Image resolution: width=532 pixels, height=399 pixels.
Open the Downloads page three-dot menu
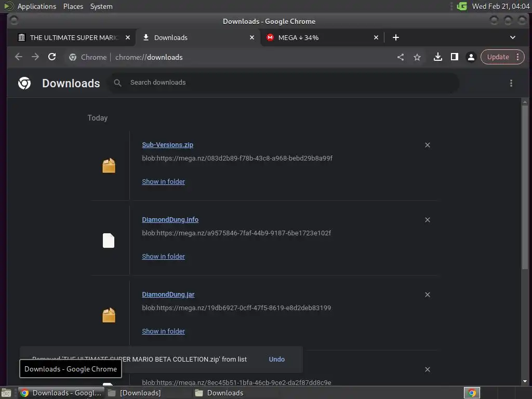pyautogui.click(x=511, y=83)
